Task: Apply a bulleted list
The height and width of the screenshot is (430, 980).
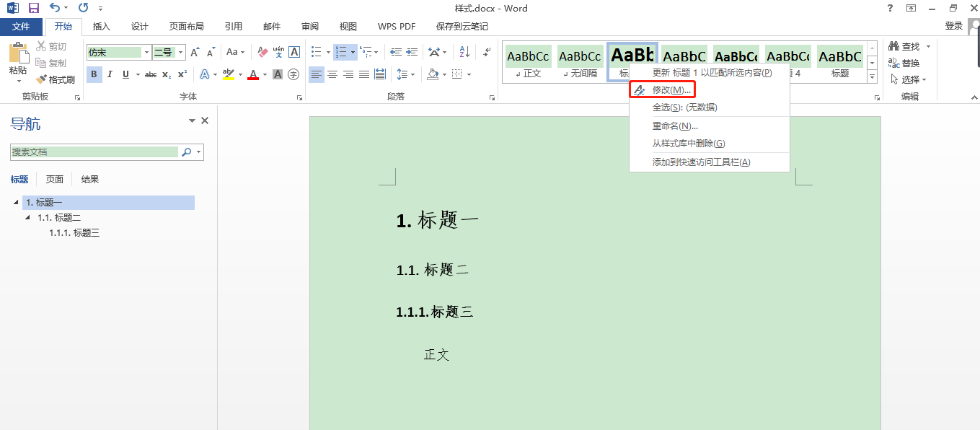Action: tap(316, 53)
